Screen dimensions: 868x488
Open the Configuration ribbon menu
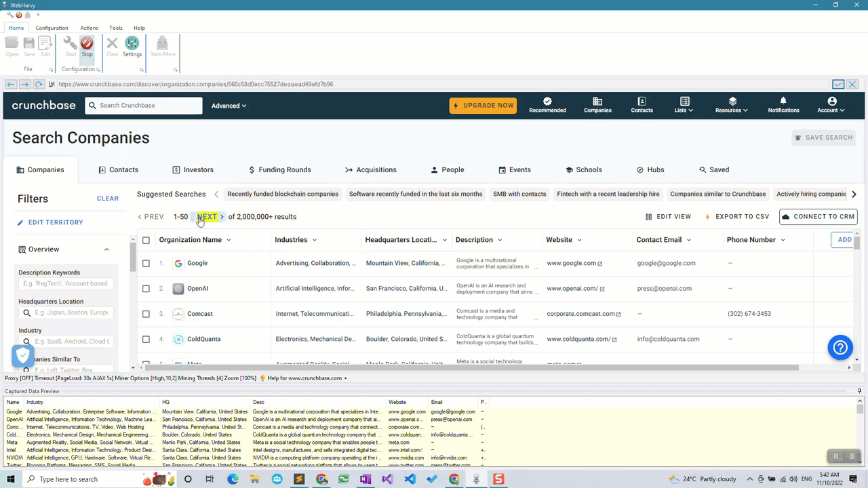(52, 28)
